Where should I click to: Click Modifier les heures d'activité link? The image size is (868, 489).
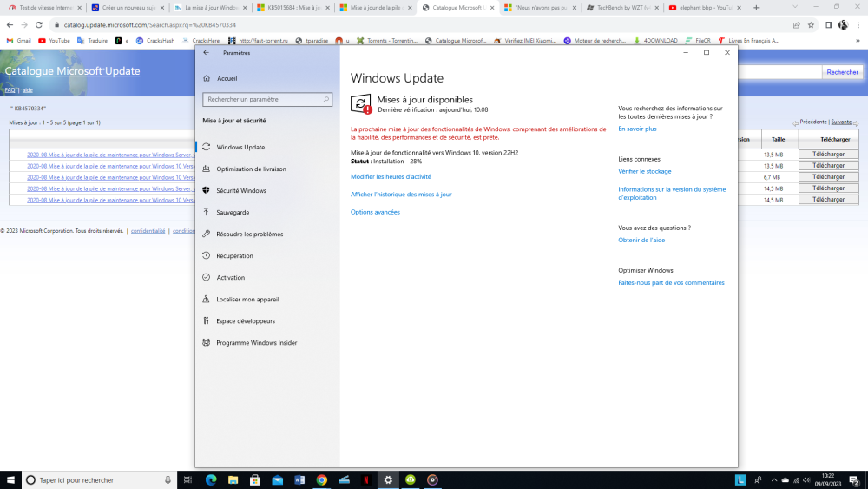(x=391, y=176)
